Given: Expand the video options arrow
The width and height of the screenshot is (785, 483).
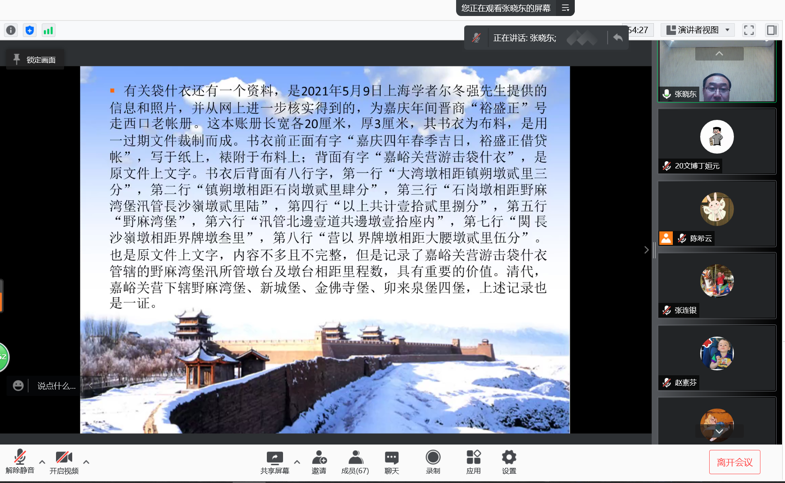Looking at the screenshot, I should (86, 462).
